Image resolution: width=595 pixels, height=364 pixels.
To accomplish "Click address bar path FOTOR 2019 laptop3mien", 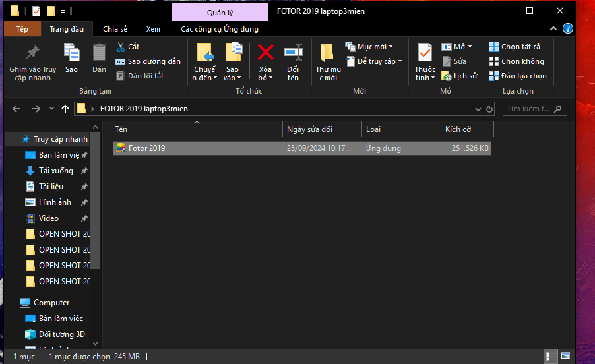I will click(x=144, y=109).
